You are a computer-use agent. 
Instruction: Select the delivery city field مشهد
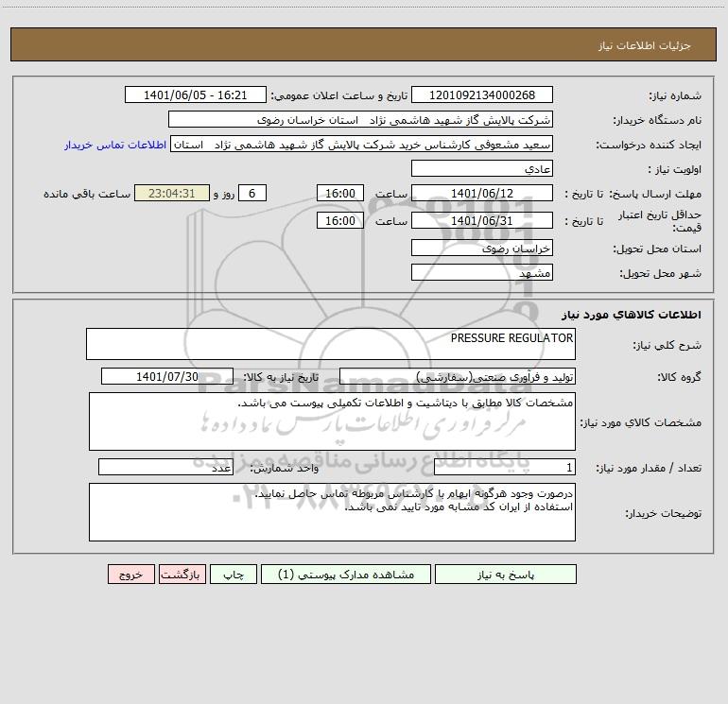482,272
